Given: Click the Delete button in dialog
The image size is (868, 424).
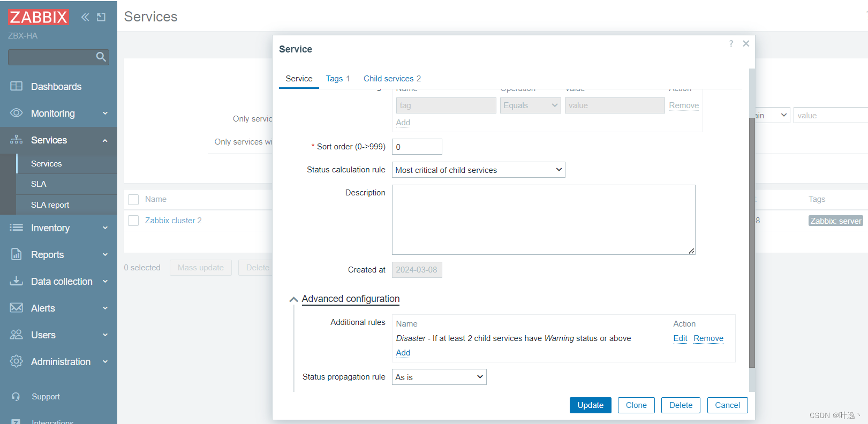Looking at the screenshot, I should [681, 405].
